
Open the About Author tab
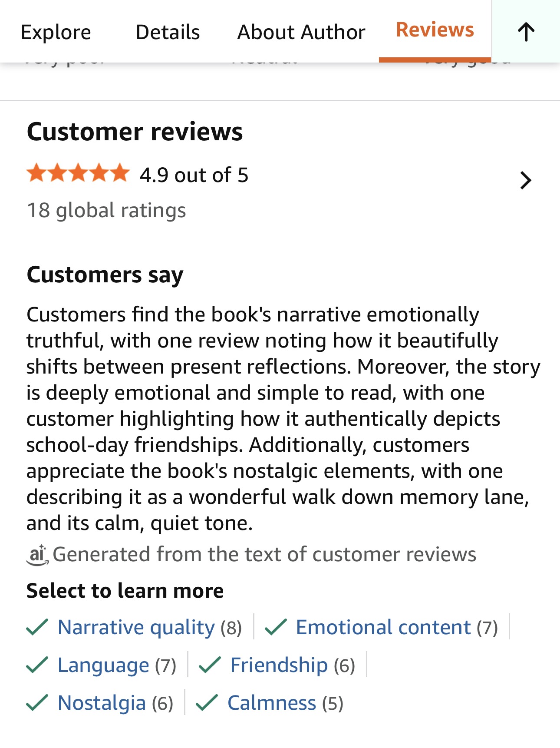(x=301, y=32)
